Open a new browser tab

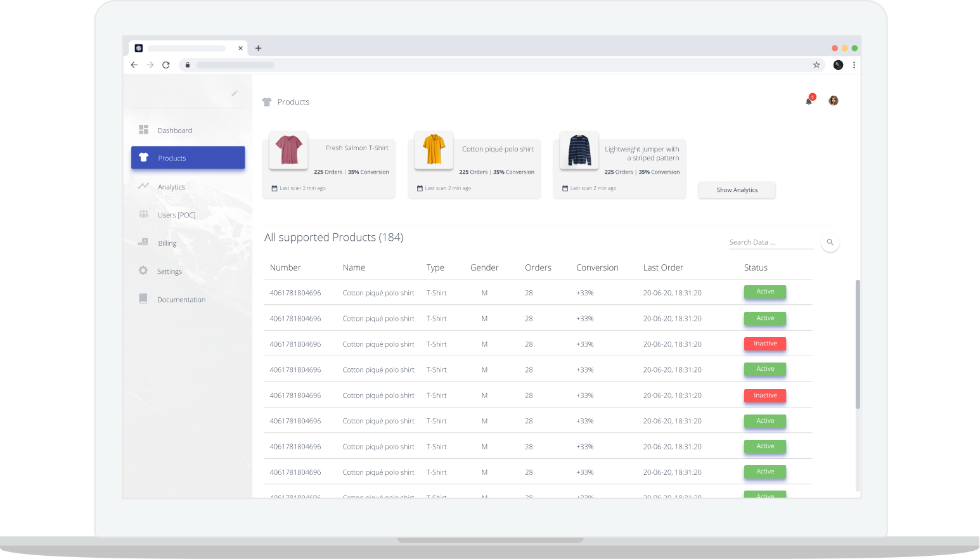(258, 48)
